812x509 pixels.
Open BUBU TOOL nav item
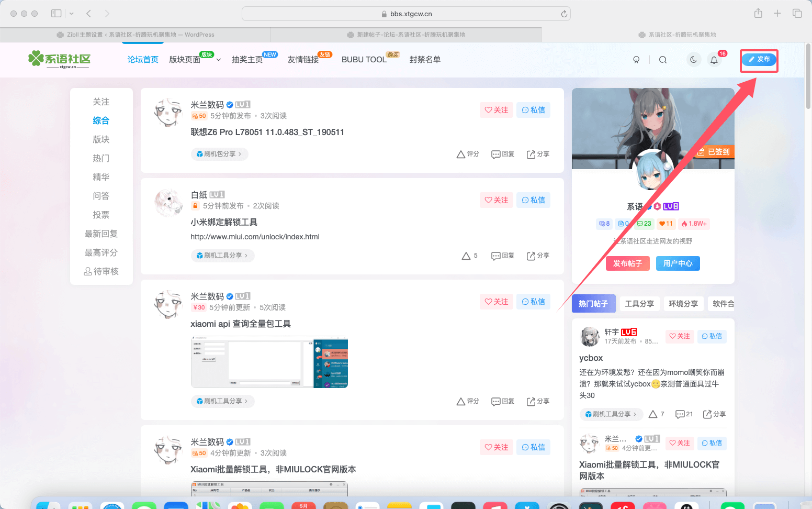click(364, 60)
